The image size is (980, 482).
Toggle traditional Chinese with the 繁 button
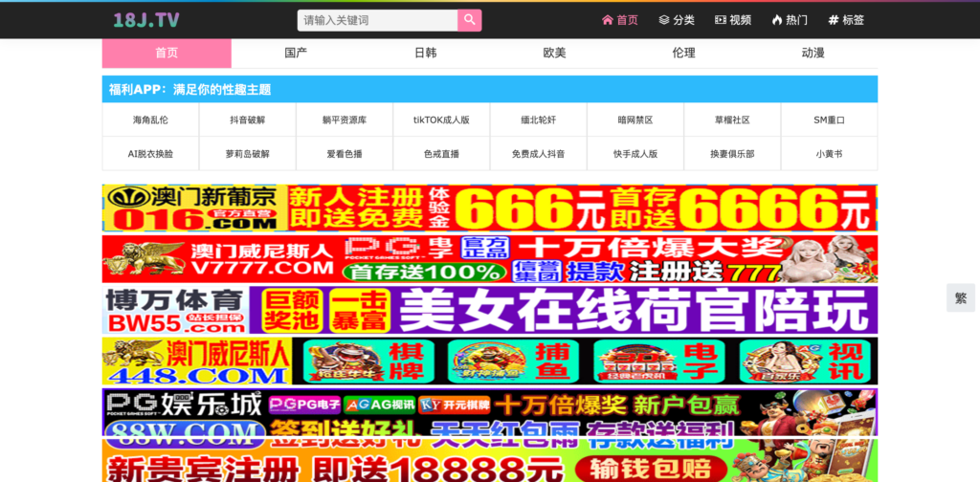(x=961, y=297)
